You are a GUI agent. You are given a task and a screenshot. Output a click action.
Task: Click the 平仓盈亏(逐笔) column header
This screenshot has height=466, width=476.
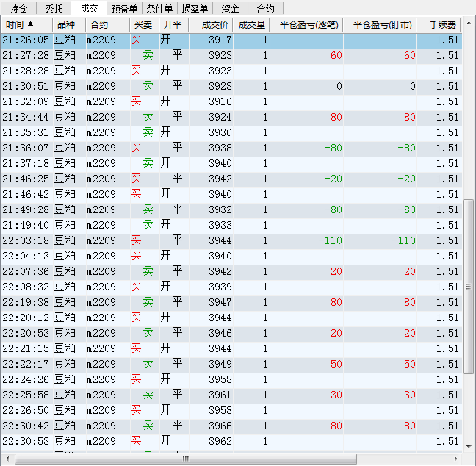click(x=306, y=25)
